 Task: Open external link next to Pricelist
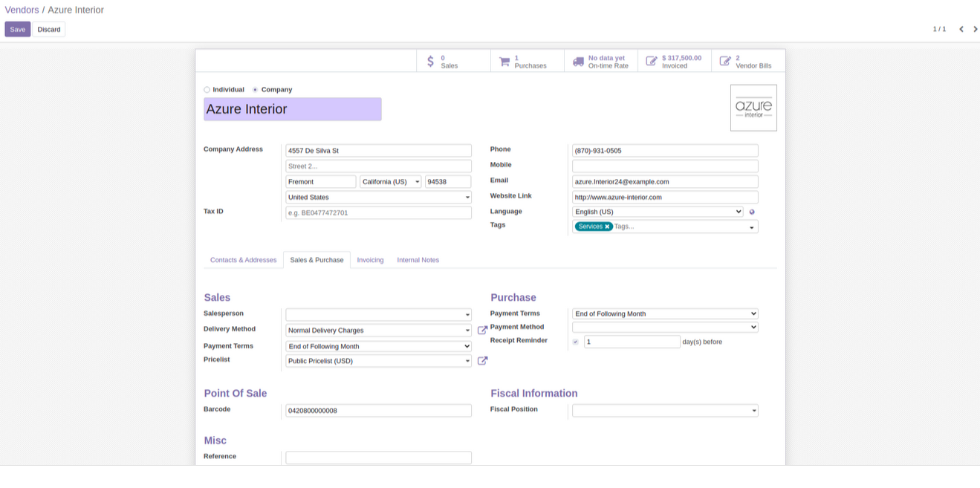coord(482,361)
